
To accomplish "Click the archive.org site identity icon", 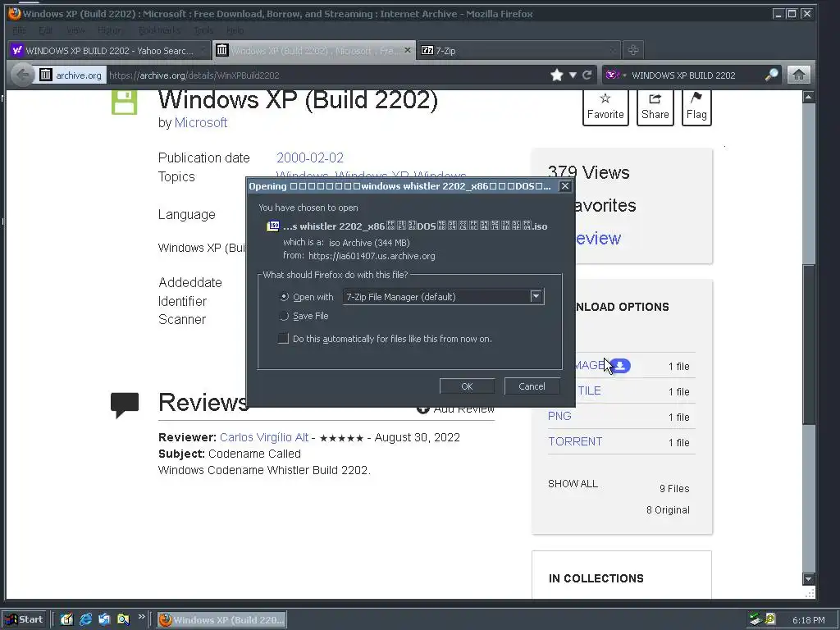I will [46, 75].
